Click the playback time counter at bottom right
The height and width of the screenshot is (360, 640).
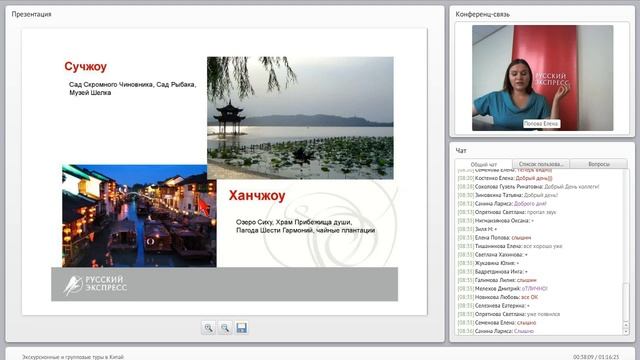[596, 357]
